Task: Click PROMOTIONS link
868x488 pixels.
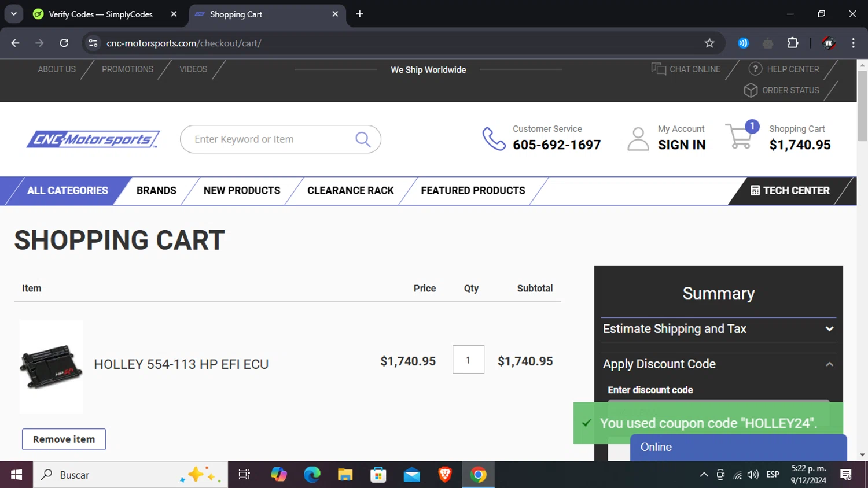Action: [x=128, y=69]
